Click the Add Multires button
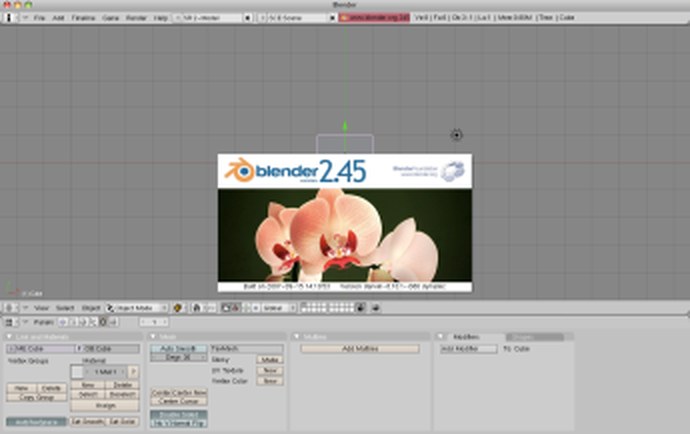Image resolution: width=690 pixels, height=434 pixels. point(360,349)
